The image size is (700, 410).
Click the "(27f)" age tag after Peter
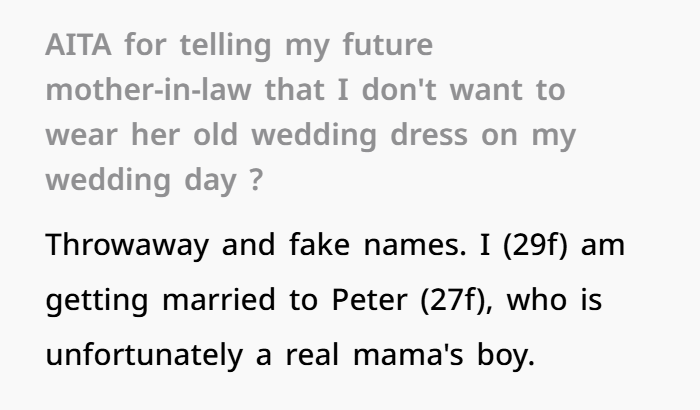click(453, 300)
